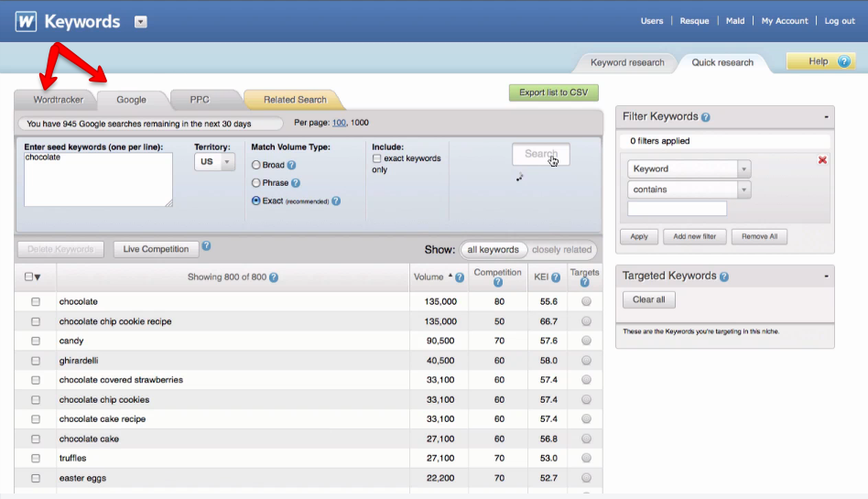868x499 pixels.
Task: Open the select-all dropdown arrow
Action: click(x=38, y=277)
